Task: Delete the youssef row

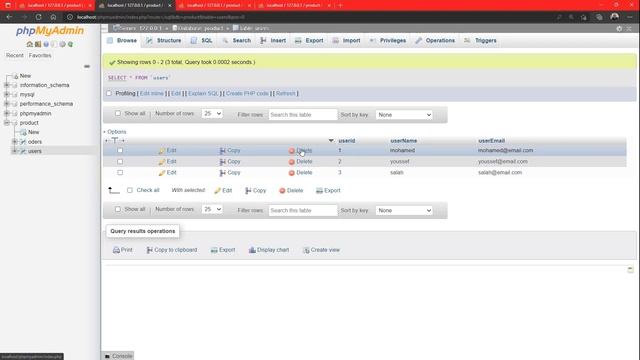Action: tap(300, 162)
